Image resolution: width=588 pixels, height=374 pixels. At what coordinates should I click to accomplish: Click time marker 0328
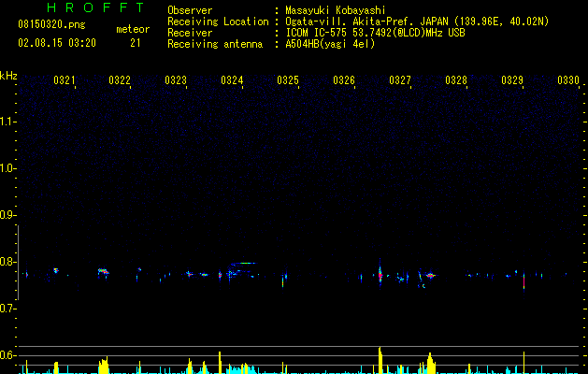456,80
